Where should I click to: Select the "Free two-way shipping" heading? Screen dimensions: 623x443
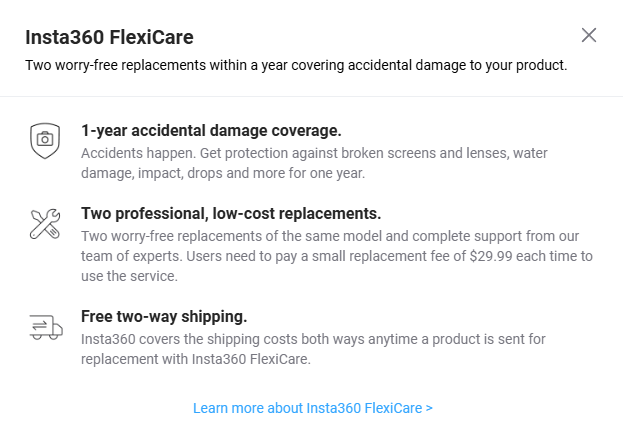pos(164,316)
